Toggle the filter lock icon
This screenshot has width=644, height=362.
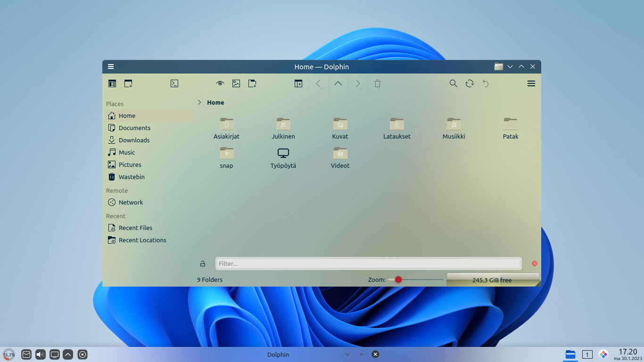(203, 263)
